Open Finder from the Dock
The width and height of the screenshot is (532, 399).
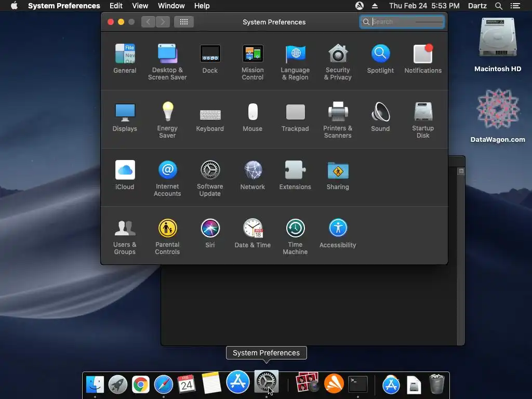[95, 384]
